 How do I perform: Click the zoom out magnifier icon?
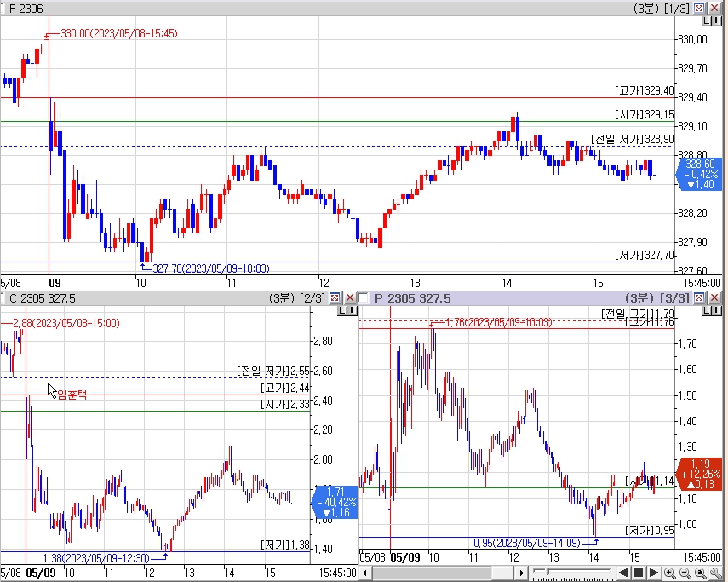[x=685, y=573]
